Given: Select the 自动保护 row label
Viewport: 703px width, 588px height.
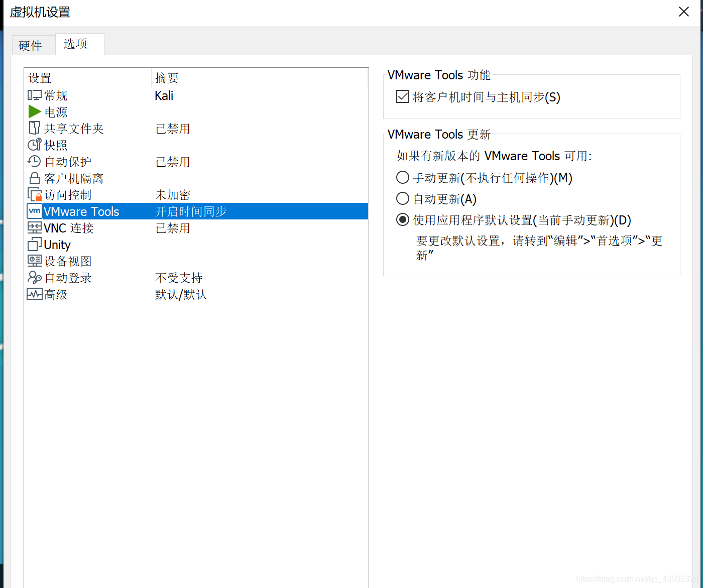Looking at the screenshot, I should pyautogui.click(x=68, y=162).
